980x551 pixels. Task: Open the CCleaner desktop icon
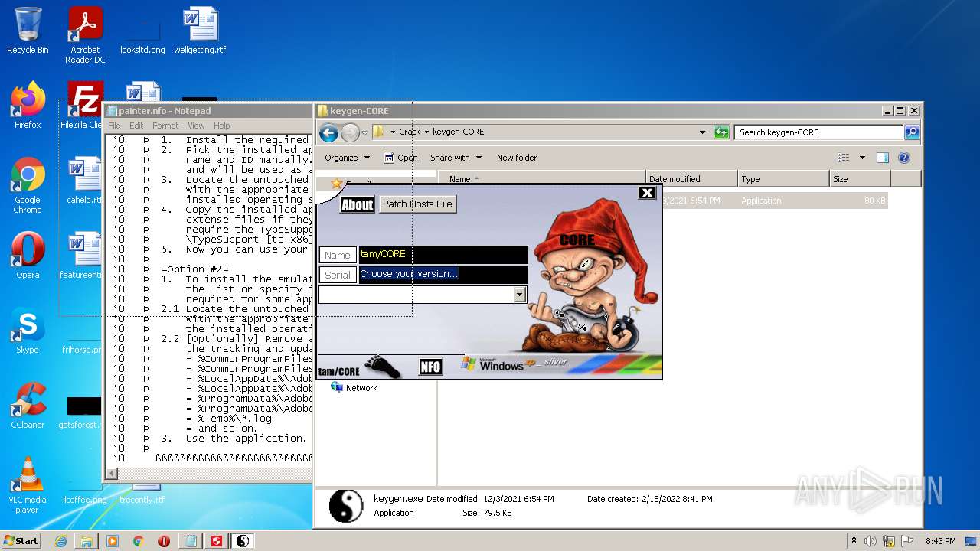(28, 406)
